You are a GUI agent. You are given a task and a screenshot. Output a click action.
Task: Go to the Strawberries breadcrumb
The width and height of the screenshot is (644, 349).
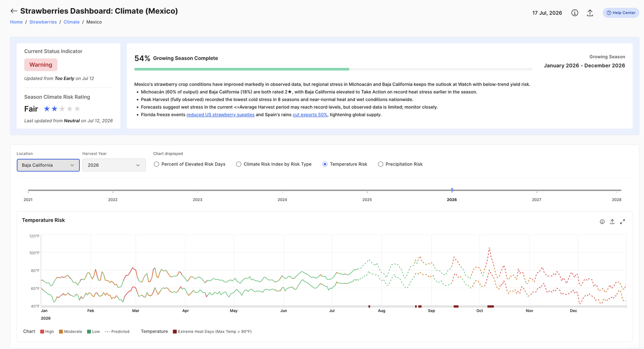point(43,22)
